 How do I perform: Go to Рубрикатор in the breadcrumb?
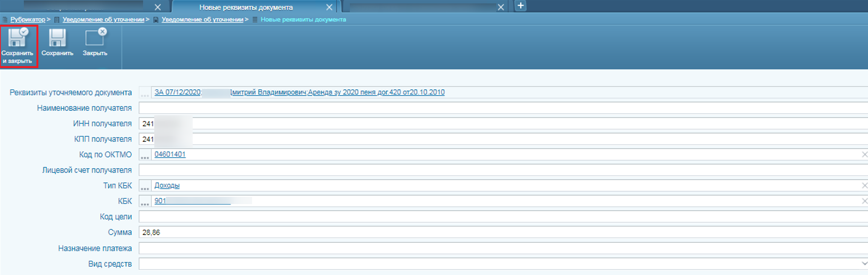[x=28, y=19]
